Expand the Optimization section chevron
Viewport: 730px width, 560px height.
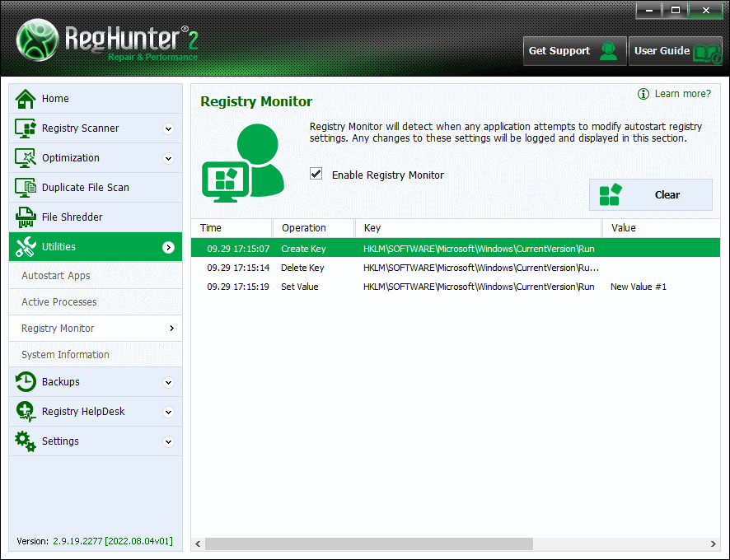point(168,158)
